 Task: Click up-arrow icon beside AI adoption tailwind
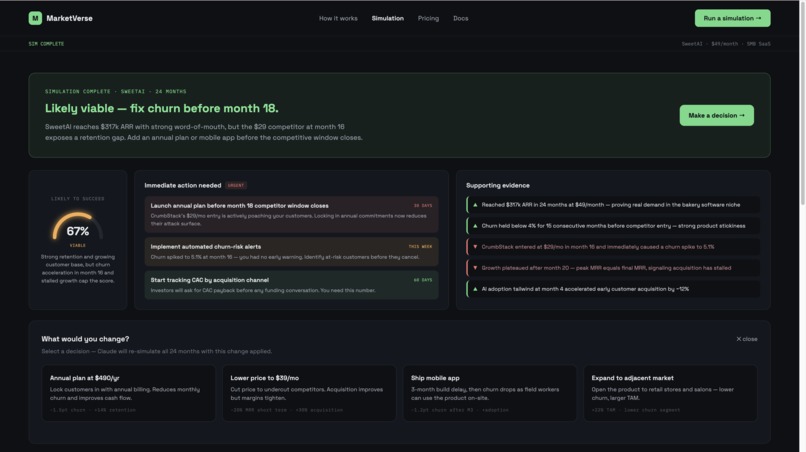click(x=475, y=289)
